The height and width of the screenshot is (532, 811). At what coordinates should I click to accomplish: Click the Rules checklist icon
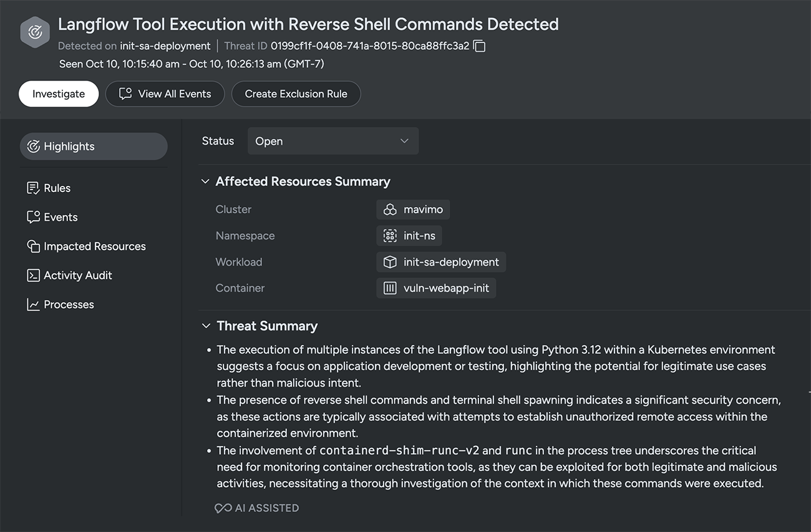(x=34, y=188)
